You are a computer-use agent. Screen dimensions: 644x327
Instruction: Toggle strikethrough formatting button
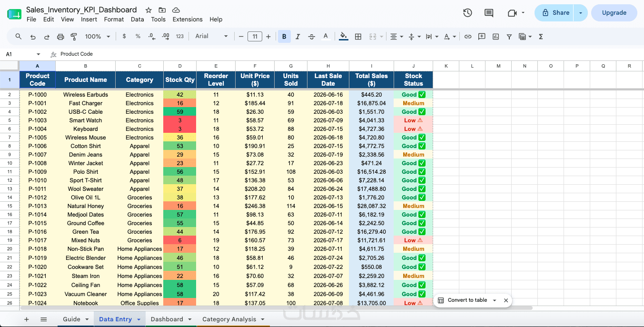(x=312, y=37)
